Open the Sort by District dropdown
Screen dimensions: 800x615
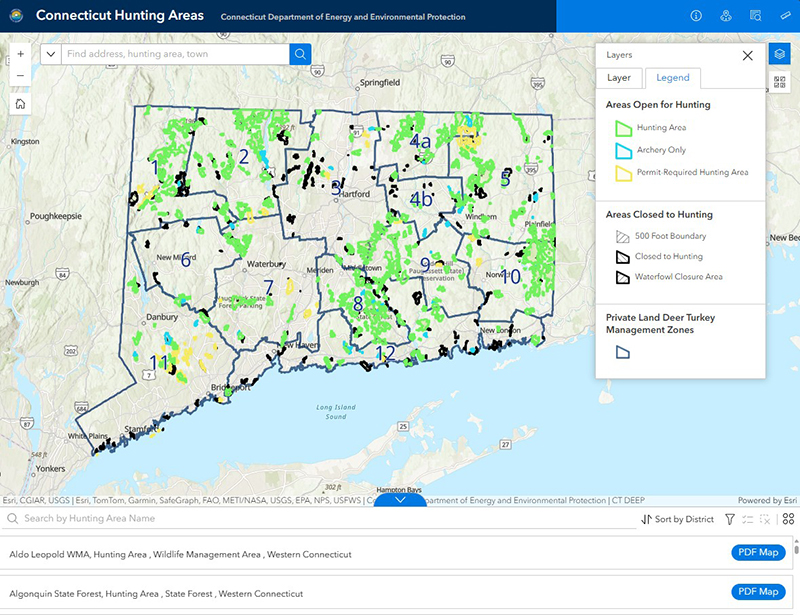pyautogui.click(x=679, y=519)
